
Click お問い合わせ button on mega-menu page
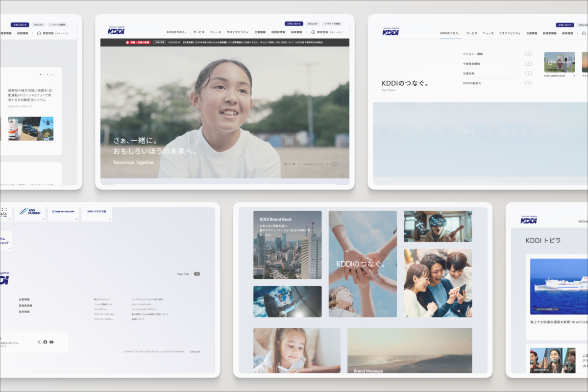565,24
